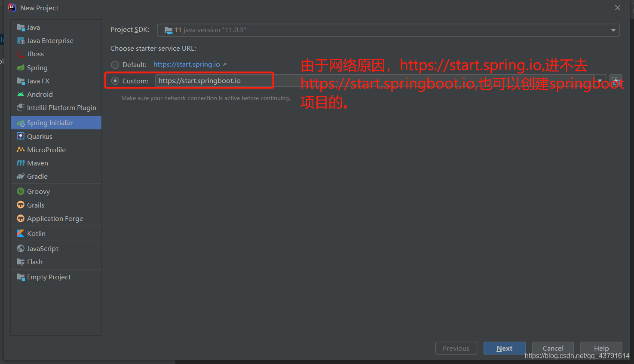
Task: Click the Android robot icon
Action: (x=21, y=94)
